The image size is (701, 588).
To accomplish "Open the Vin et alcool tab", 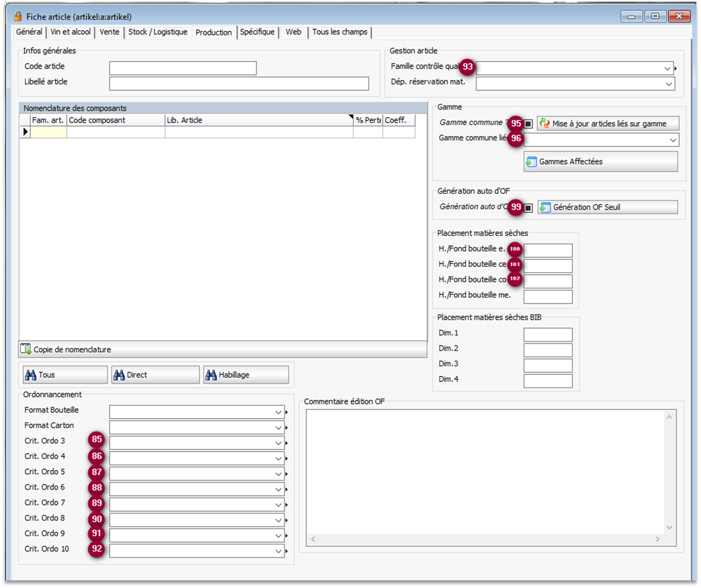I will pos(71,32).
